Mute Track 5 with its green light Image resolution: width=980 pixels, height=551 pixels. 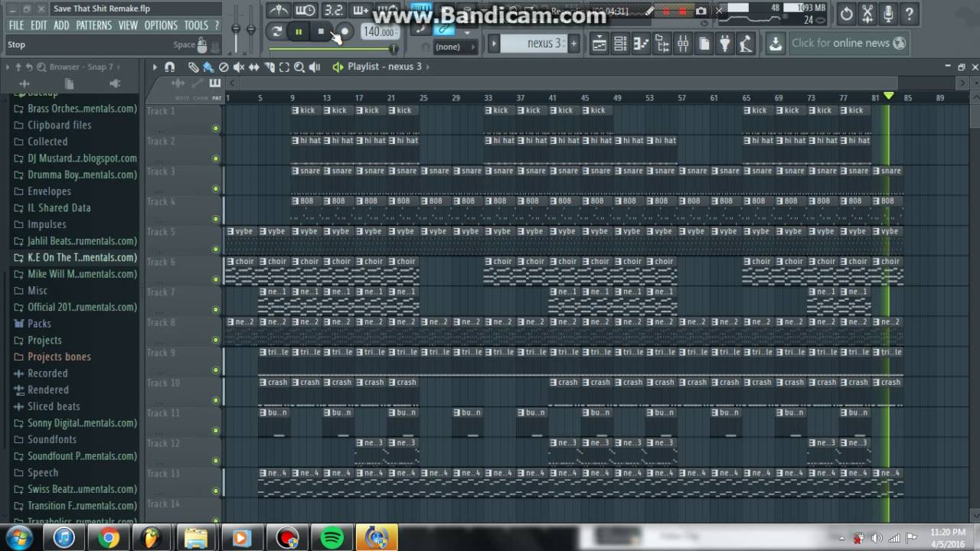tap(216, 249)
